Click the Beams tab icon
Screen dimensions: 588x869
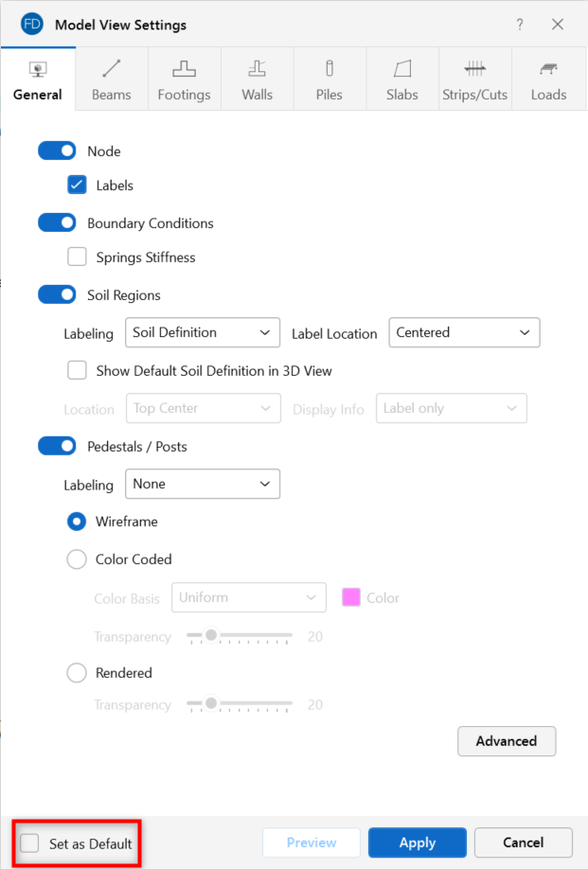point(112,69)
